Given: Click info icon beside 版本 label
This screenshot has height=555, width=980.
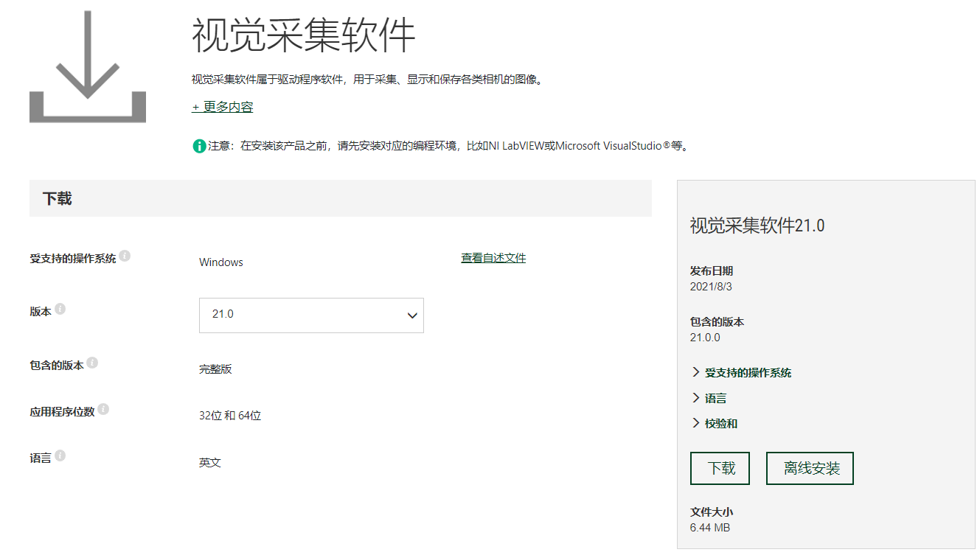Looking at the screenshot, I should tap(60, 309).
